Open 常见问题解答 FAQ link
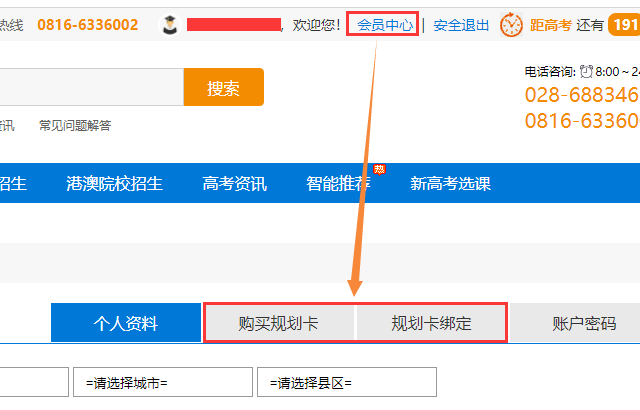640x410 pixels. (75, 125)
